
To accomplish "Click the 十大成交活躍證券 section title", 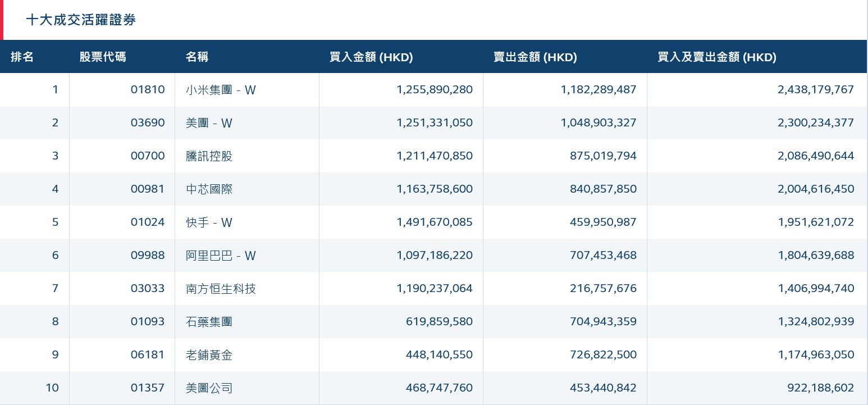I will 81,20.
